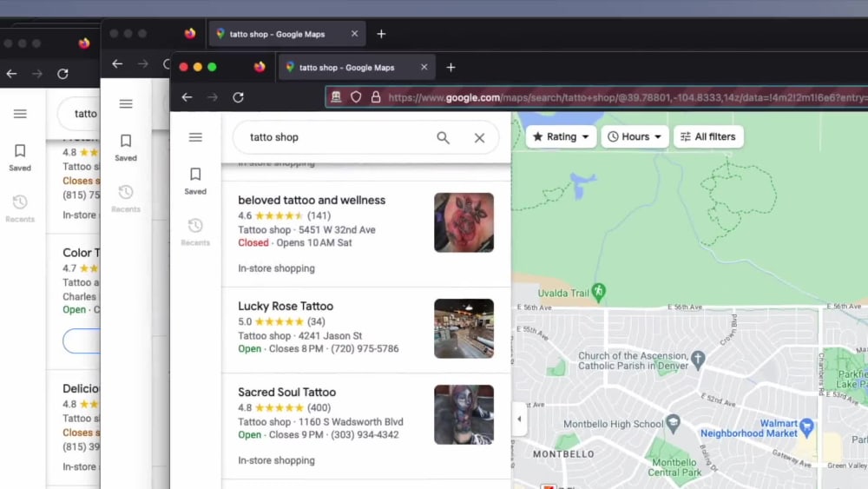
Task: Click back arrow in the middle window
Action: [x=117, y=64]
